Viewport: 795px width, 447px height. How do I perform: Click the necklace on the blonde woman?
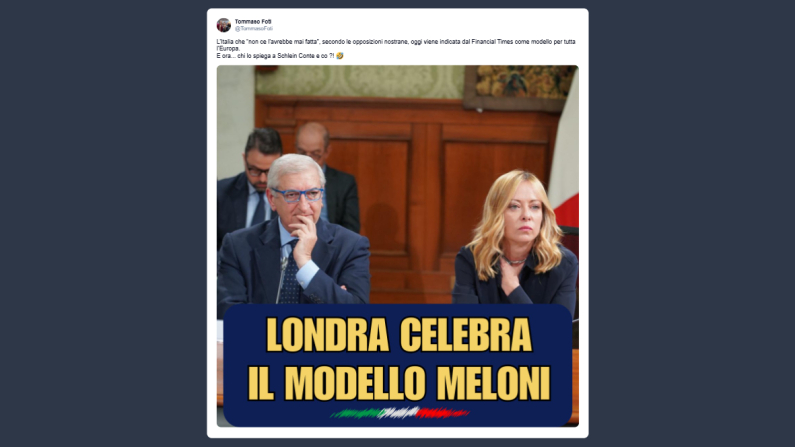[513, 262]
